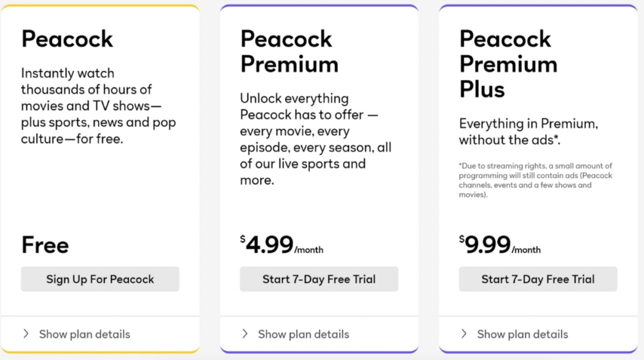Click the chevron arrow under Peacock Premium's trial button
644x360 pixels.
pos(245,334)
